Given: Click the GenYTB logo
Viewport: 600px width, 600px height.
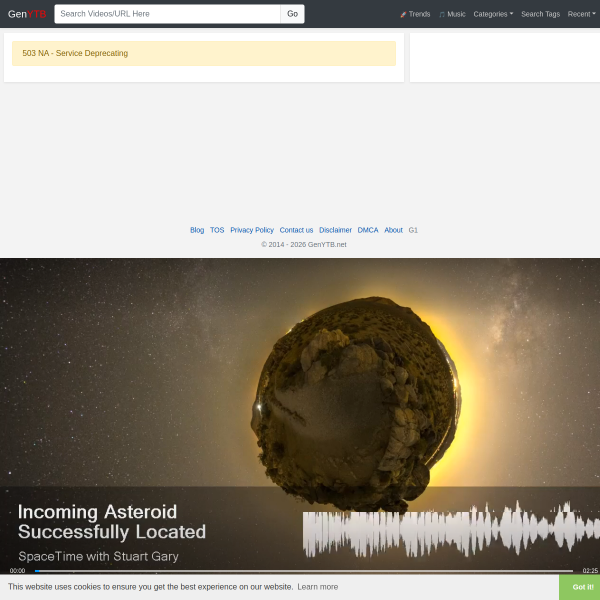Looking at the screenshot, I should pos(27,14).
